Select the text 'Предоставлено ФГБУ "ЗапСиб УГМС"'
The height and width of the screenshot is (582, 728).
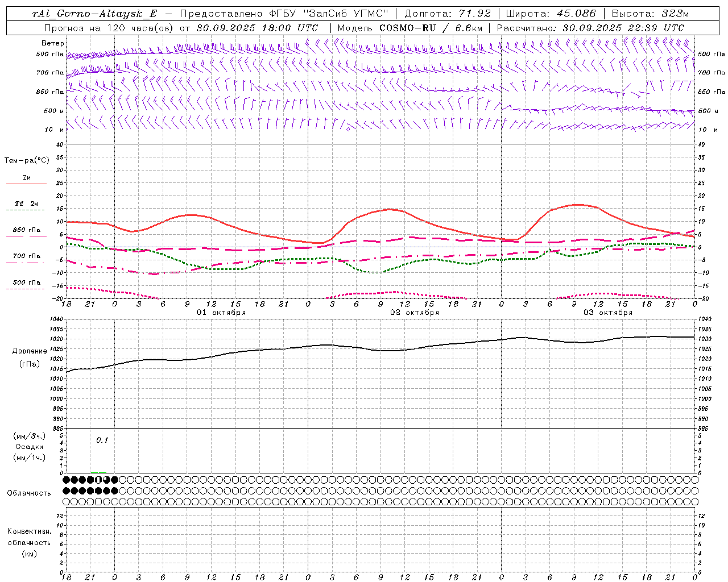[x=284, y=14]
